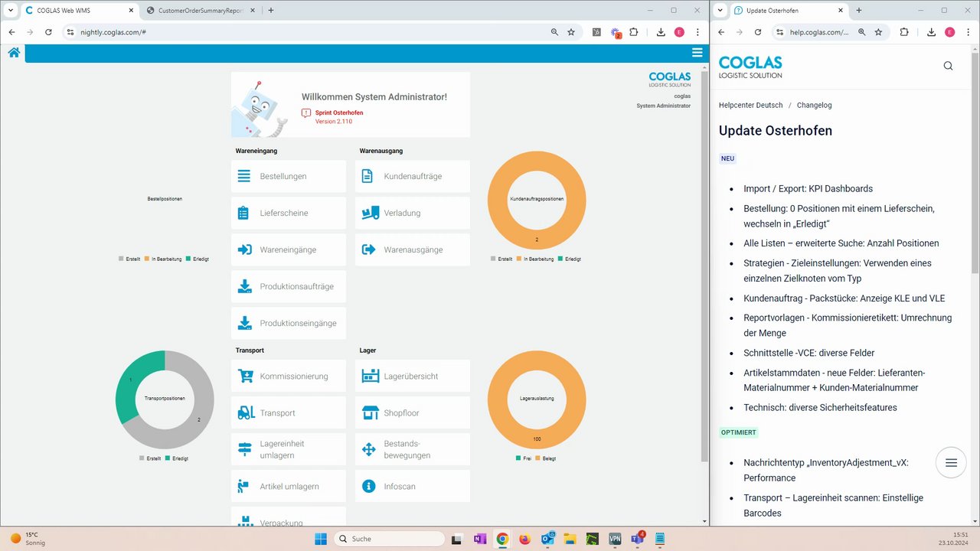
Task: Open the Verladung tile
Action: tap(413, 213)
